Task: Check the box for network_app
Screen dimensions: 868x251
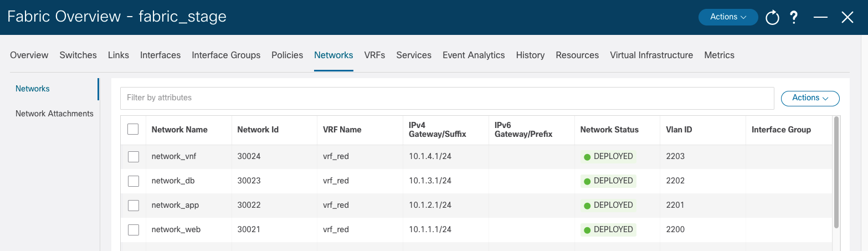Action: (x=133, y=206)
